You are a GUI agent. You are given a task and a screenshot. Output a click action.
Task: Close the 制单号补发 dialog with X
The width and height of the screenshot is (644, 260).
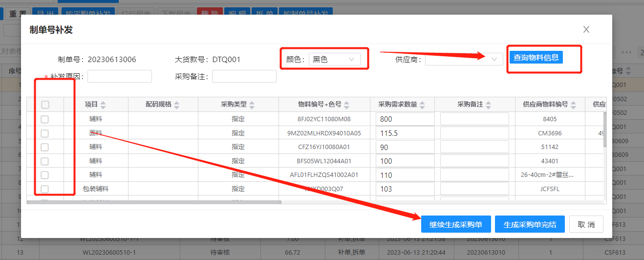click(x=586, y=29)
